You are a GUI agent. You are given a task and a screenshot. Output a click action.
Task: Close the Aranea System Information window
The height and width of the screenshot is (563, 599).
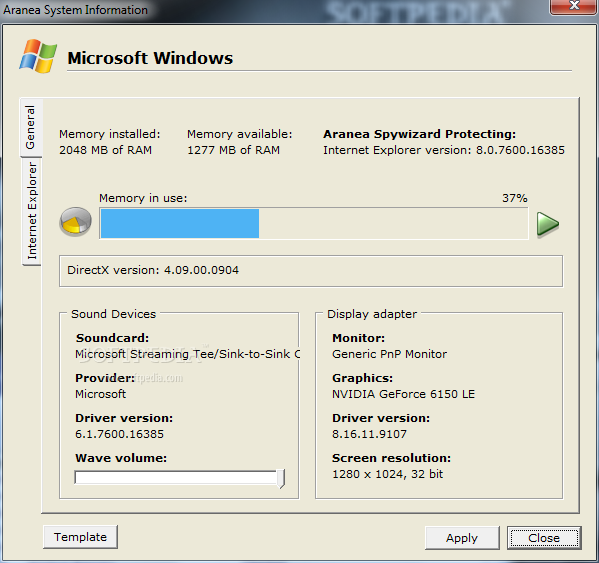(574, 6)
